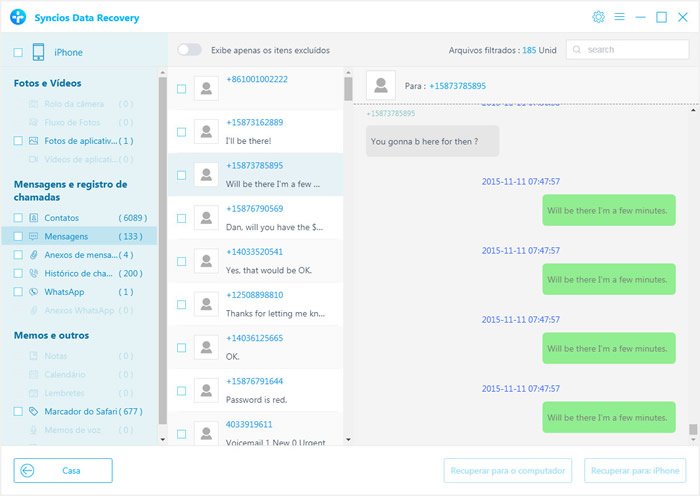Open the hamburger menu in title bar
Image resolution: width=700 pixels, height=496 pixels.
click(x=619, y=17)
